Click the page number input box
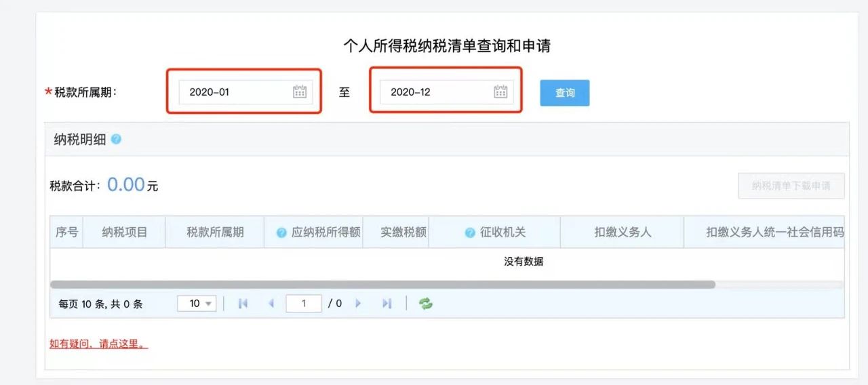868x385 pixels. (x=304, y=304)
